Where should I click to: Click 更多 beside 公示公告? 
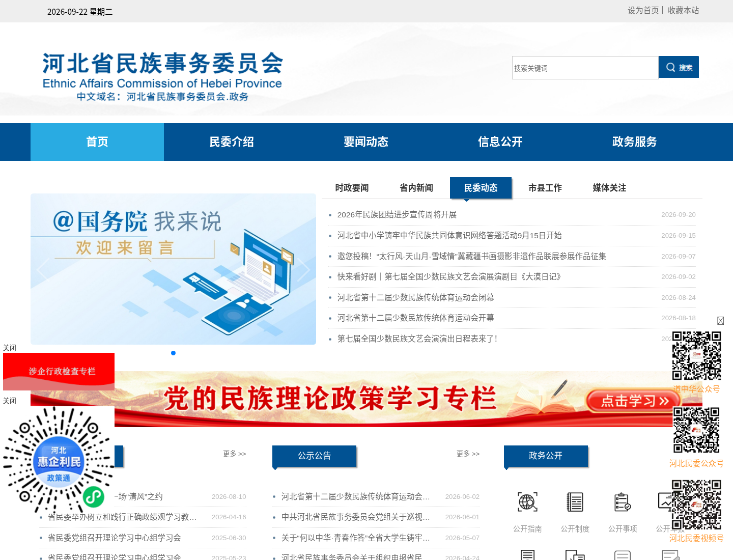point(468,454)
